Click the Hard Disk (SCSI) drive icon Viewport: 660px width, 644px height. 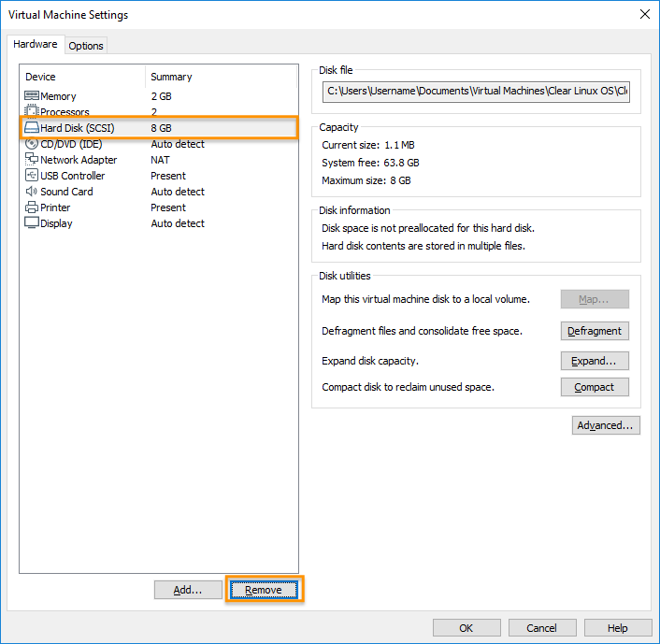pyautogui.click(x=32, y=127)
